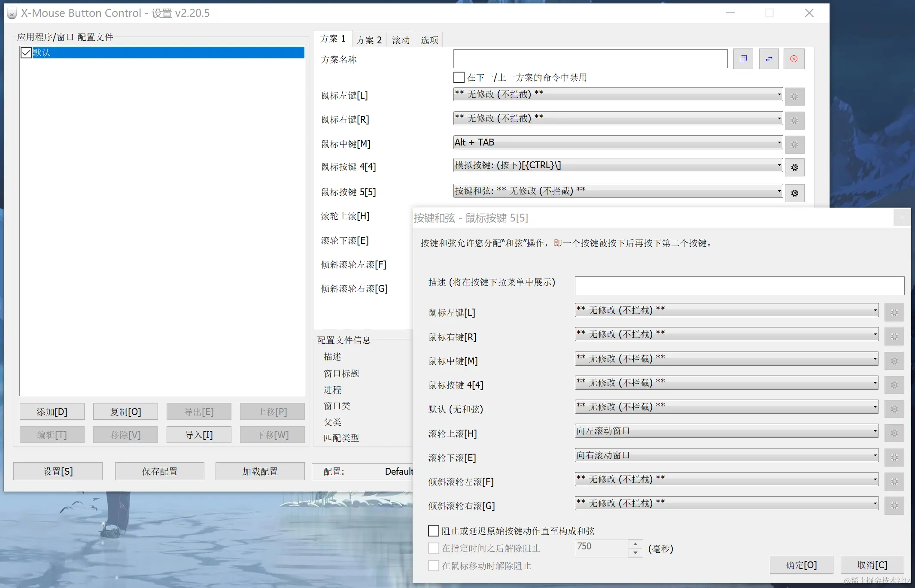Click the 确定[O] button in chord dialog
Image resolution: width=915 pixels, height=588 pixels.
click(x=801, y=564)
